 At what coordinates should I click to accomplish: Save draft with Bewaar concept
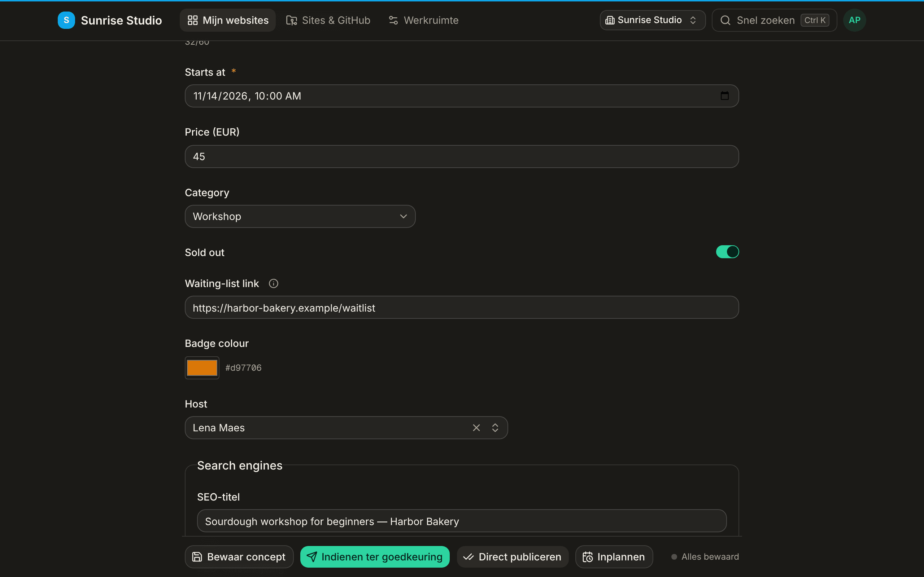(239, 557)
